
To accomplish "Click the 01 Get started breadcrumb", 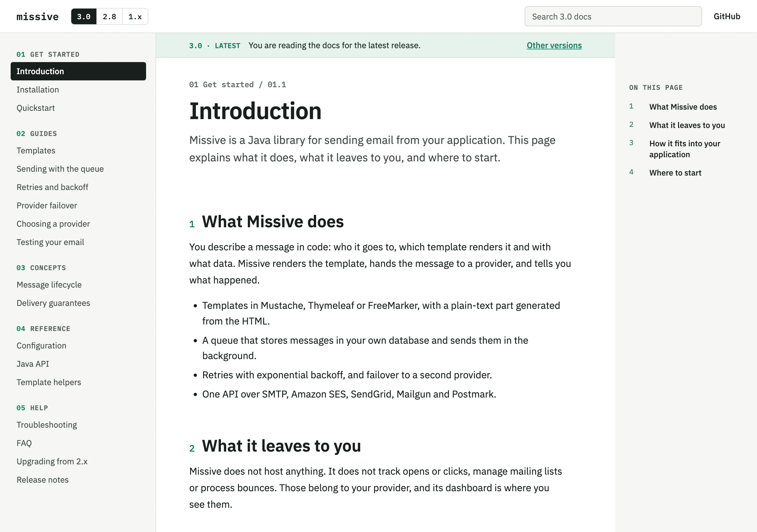I will (221, 85).
